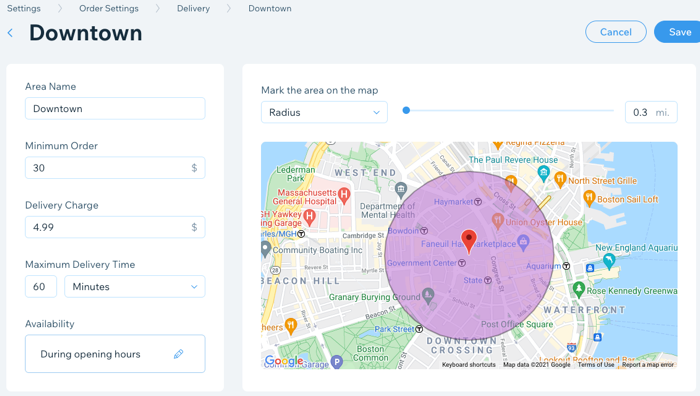Screen dimensions: 700x396
Task: Click the red location pin on map
Action: pos(469,242)
